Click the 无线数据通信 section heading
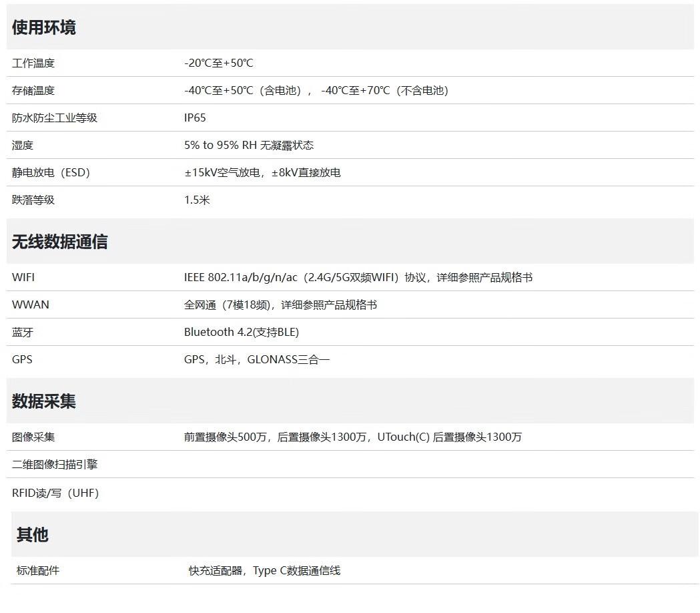700x613 pixels. (60, 242)
